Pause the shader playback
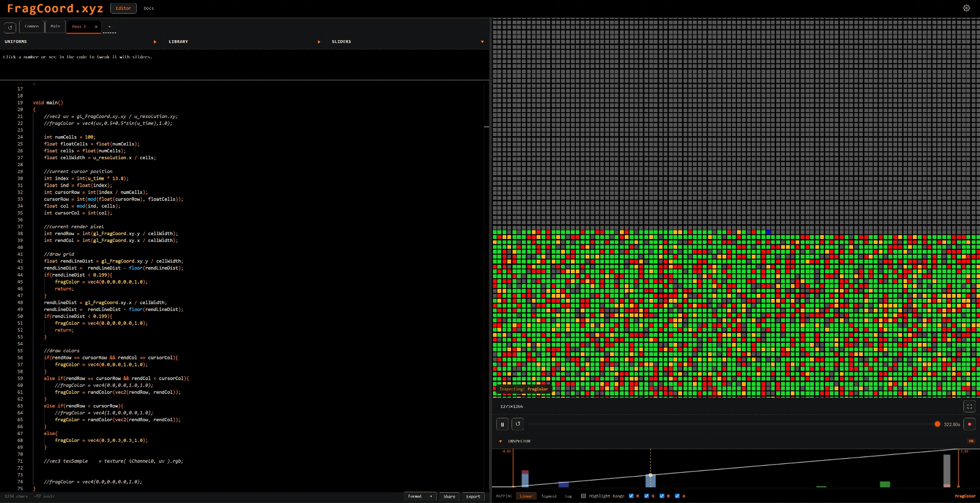 pyautogui.click(x=502, y=425)
